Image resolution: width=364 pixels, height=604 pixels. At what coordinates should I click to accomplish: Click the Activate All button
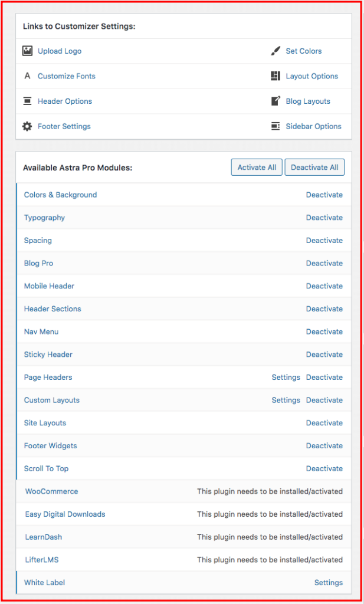257,167
